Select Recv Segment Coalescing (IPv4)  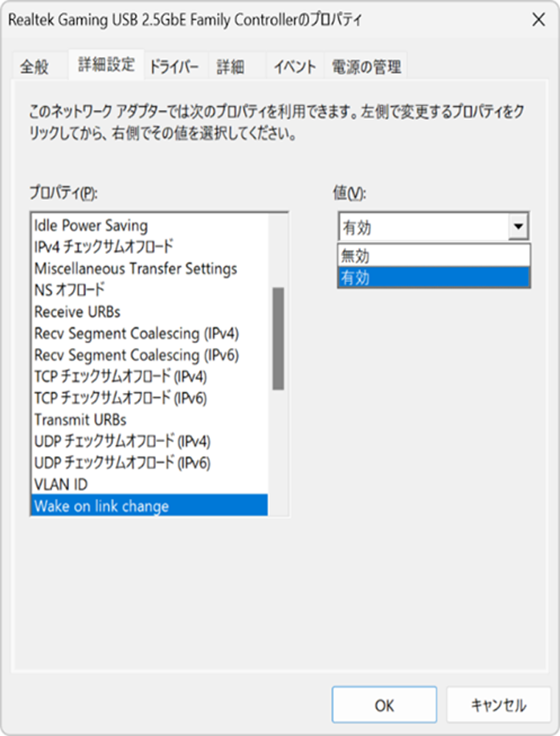(149, 333)
